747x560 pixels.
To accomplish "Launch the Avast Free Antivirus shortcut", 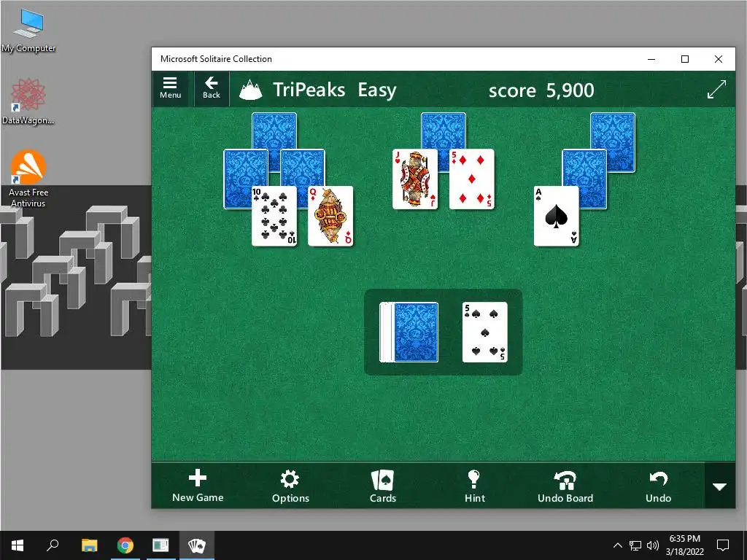I will tap(28, 179).
